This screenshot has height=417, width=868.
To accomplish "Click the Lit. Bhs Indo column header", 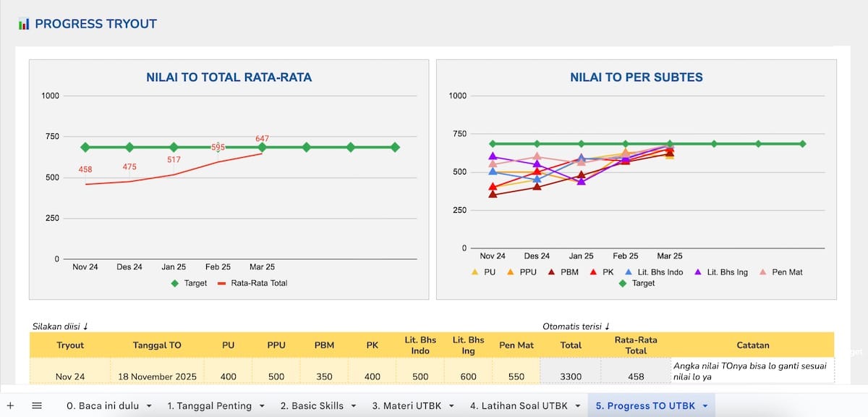I will click(x=420, y=345).
